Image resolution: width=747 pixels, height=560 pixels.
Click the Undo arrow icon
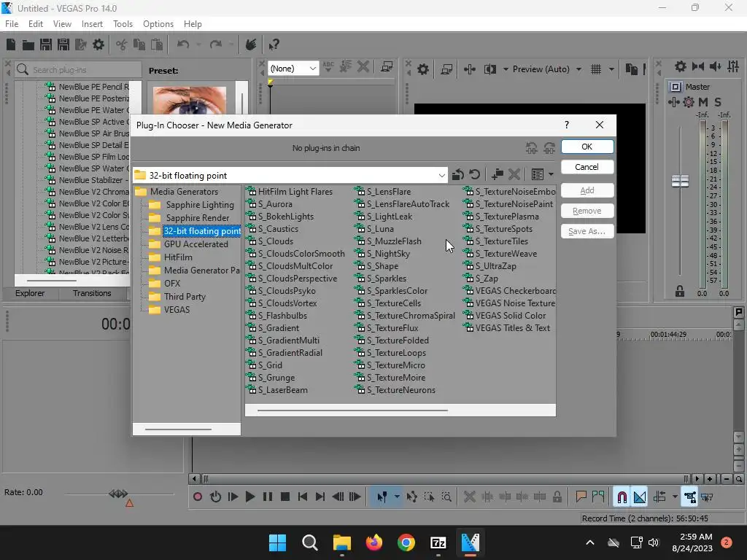[183, 44]
